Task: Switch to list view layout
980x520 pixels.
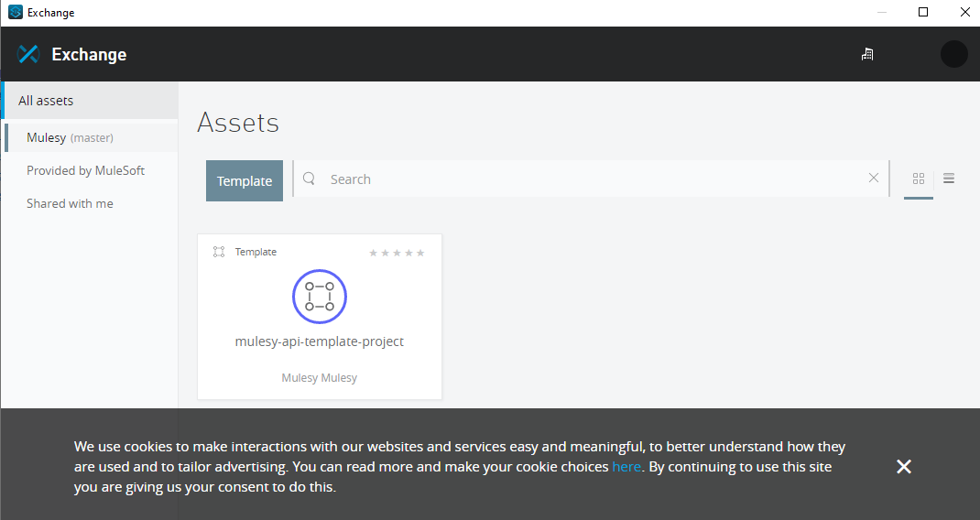Action: point(949,179)
